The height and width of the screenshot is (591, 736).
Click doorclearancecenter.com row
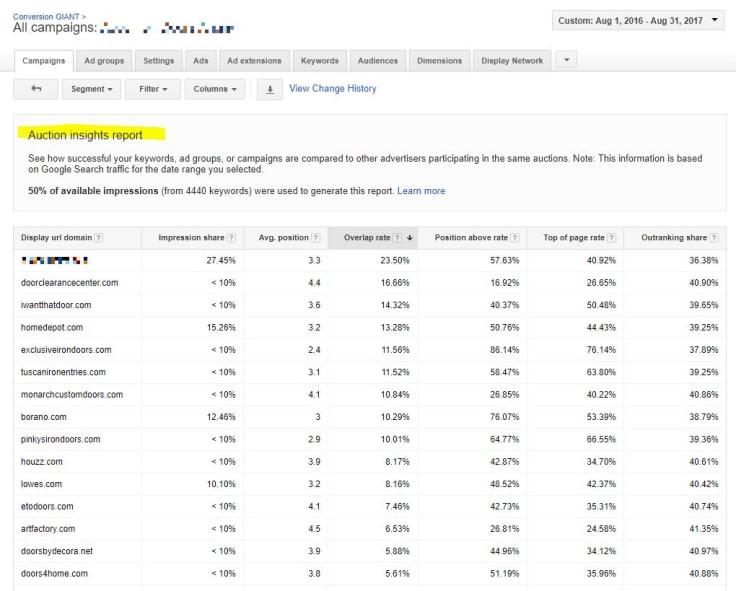pyautogui.click(x=370, y=283)
